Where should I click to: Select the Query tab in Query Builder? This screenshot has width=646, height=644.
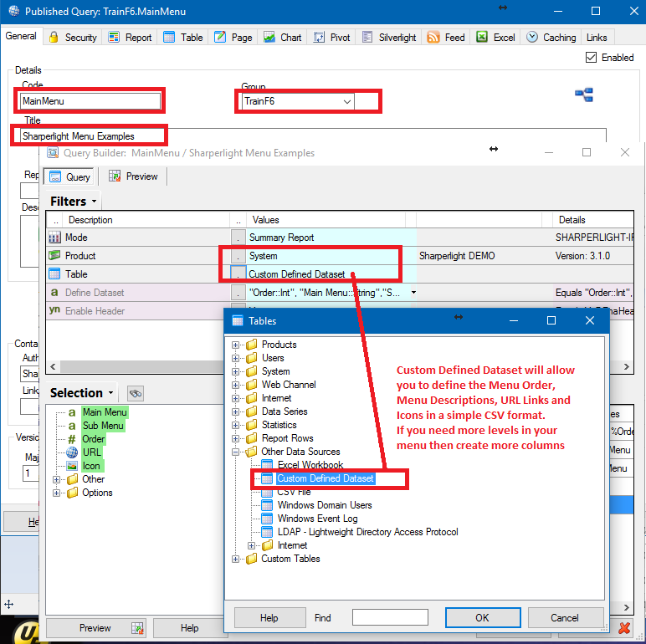pos(69,176)
